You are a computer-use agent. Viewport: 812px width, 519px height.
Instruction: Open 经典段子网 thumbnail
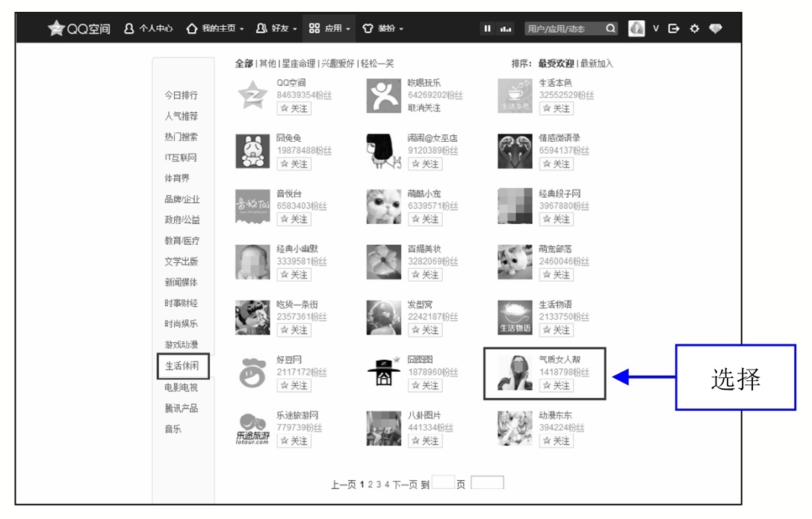515,206
